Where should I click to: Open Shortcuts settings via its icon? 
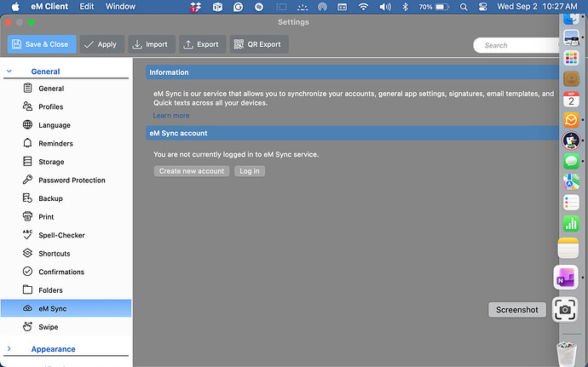(x=27, y=254)
